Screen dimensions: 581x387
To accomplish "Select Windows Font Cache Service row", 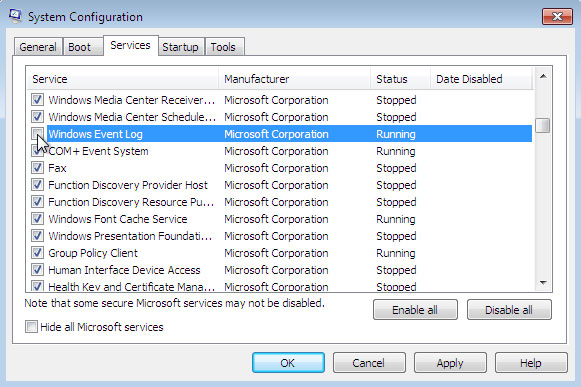I will point(280,219).
